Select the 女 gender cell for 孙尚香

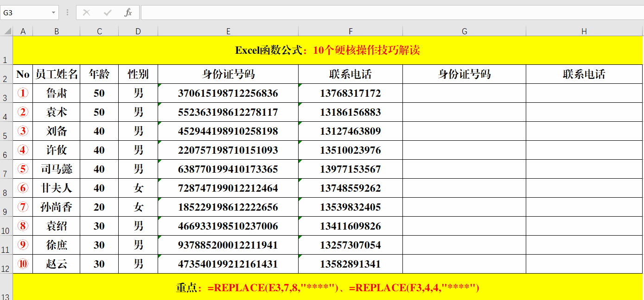pyautogui.click(x=138, y=207)
